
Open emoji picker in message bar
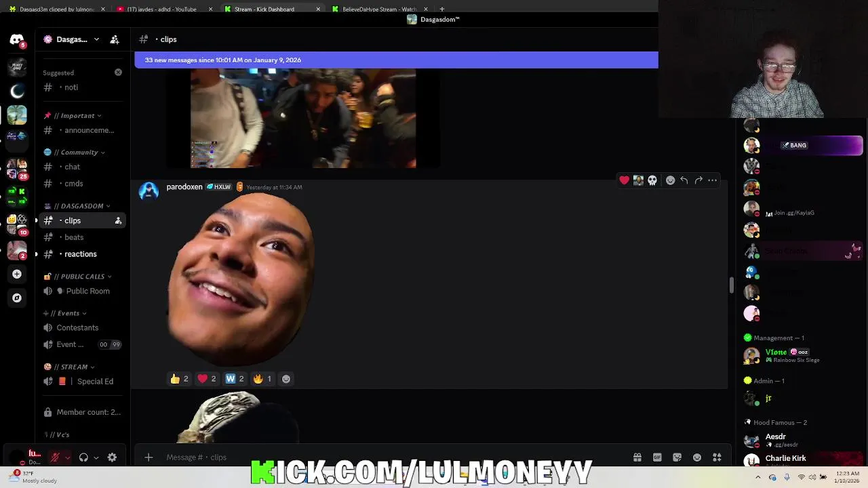coord(697,457)
